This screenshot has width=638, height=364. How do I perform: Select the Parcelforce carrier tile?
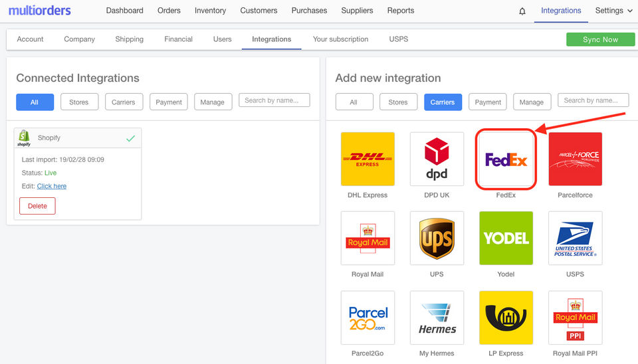point(575,159)
